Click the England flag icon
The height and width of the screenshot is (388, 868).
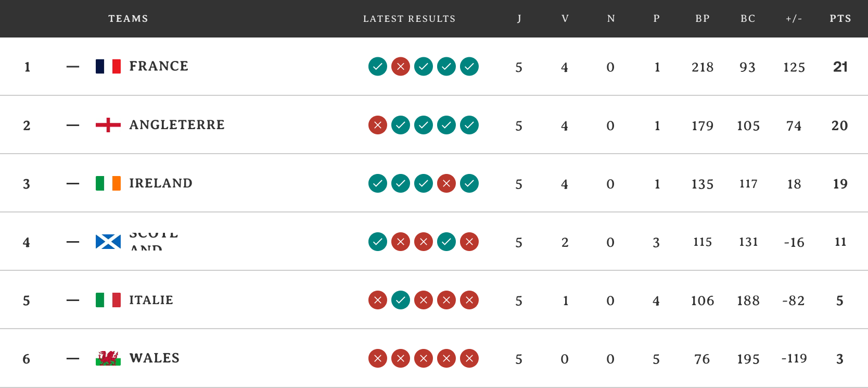tap(108, 125)
